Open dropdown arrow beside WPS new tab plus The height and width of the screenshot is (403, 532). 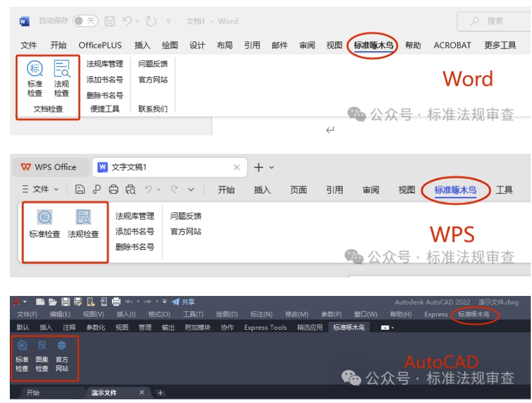272,167
